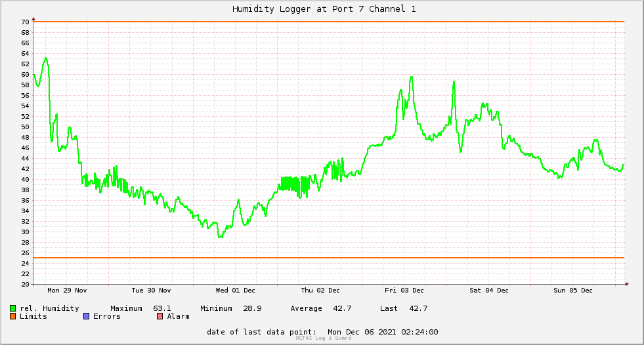Click the Last value 42.7
The width and height of the screenshot is (644, 345).
click(418, 308)
